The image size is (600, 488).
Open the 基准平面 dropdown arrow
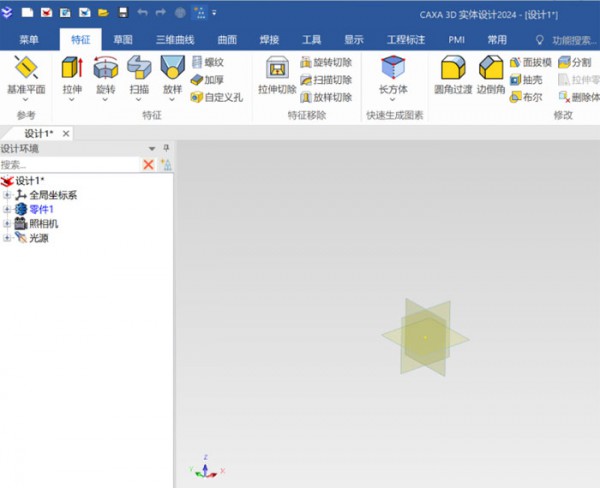pos(26,100)
